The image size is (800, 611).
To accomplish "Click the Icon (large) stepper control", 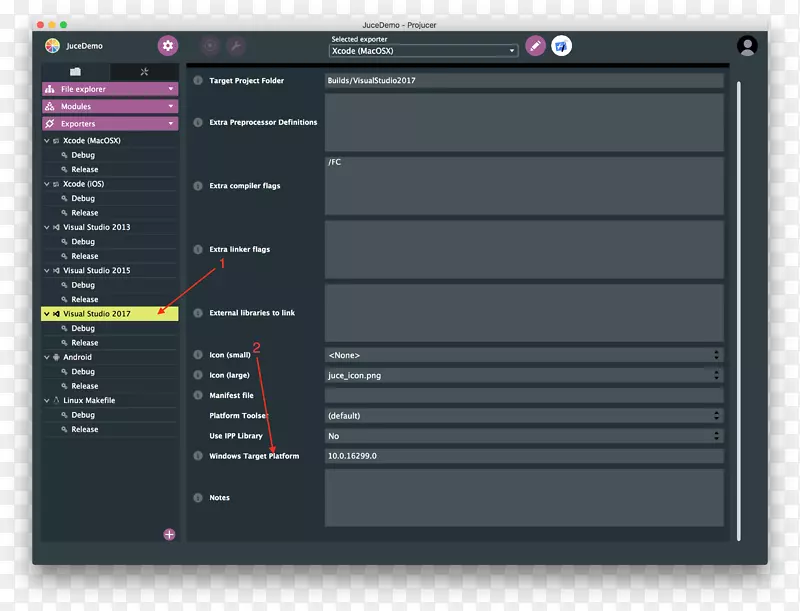I will tap(716, 375).
